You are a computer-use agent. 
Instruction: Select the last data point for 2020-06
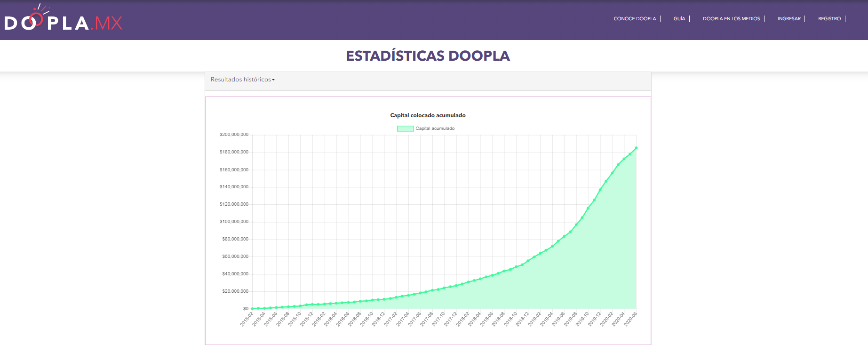click(636, 148)
